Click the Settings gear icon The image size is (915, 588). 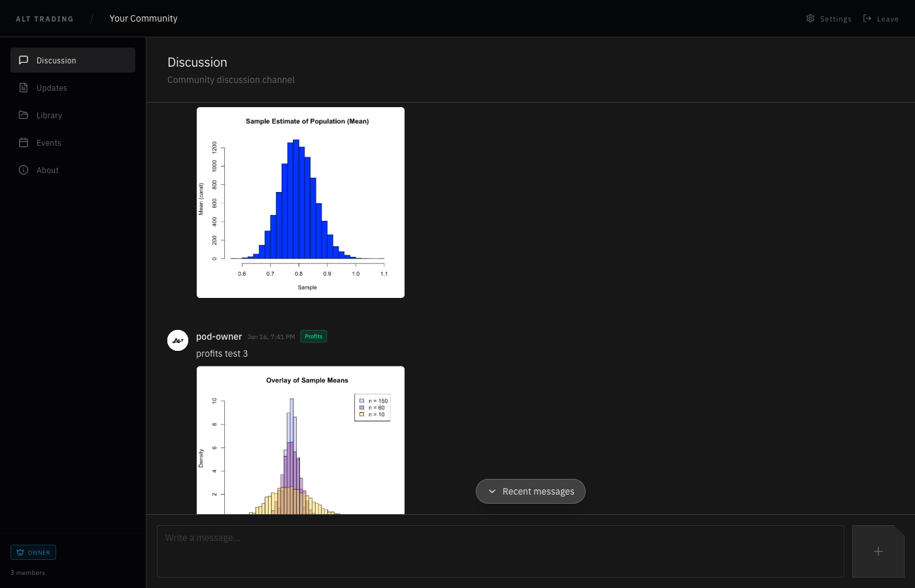810,18
